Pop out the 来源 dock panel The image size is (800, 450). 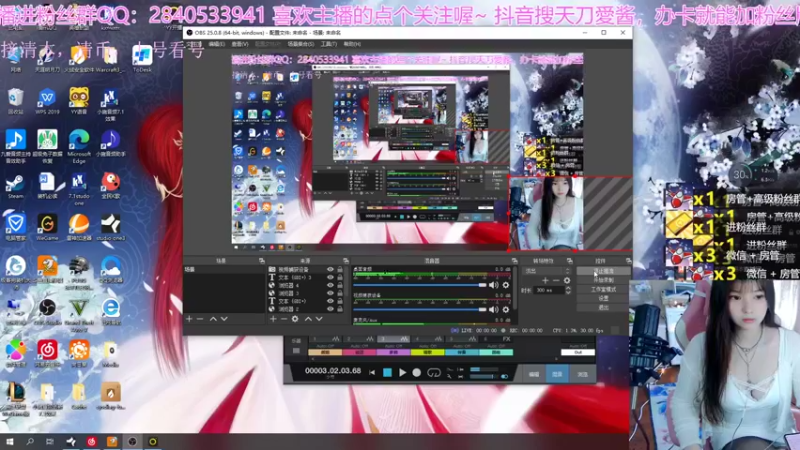(346, 261)
